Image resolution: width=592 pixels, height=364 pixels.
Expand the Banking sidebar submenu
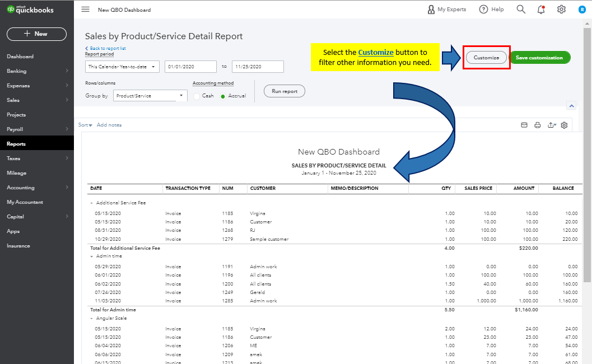pyautogui.click(x=67, y=71)
